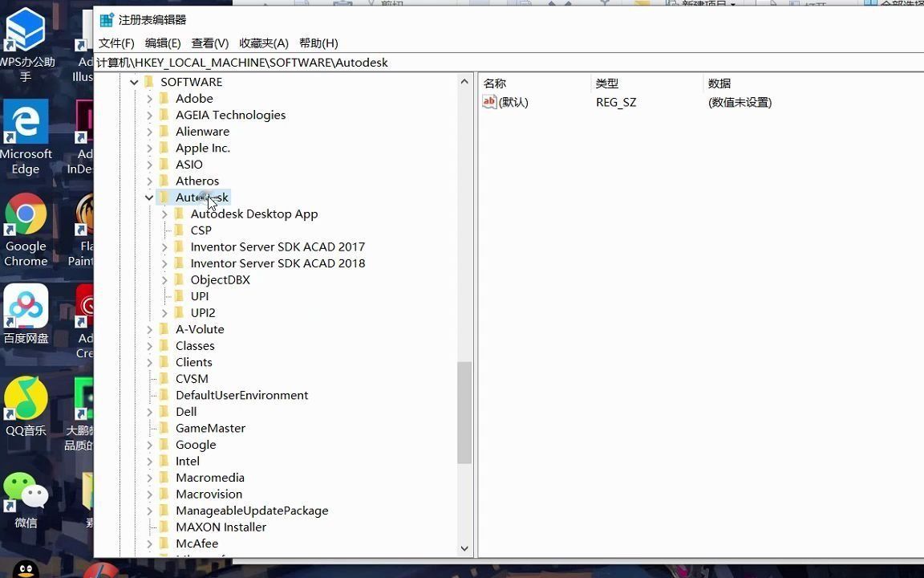Open the 编辑(E) menu
This screenshot has width=924, height=578.
tap(163, 43)
